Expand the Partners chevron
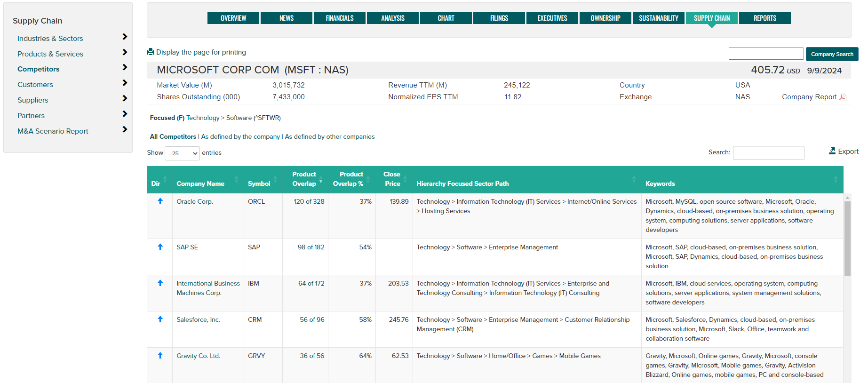This screenshot has height=383, width=868. [x=125, y=114]
